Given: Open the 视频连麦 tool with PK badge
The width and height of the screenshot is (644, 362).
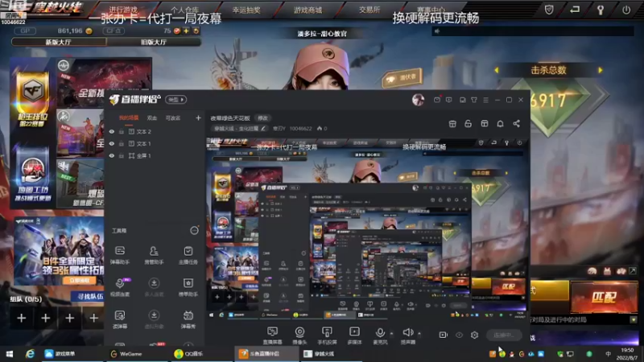Looking at the screenshot, I should click(x=120, y=287).
